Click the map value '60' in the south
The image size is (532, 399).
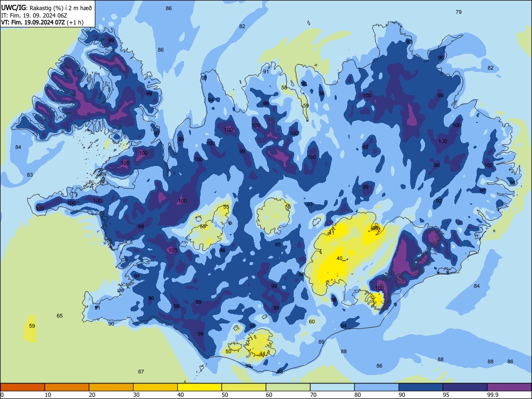[312, 321]
